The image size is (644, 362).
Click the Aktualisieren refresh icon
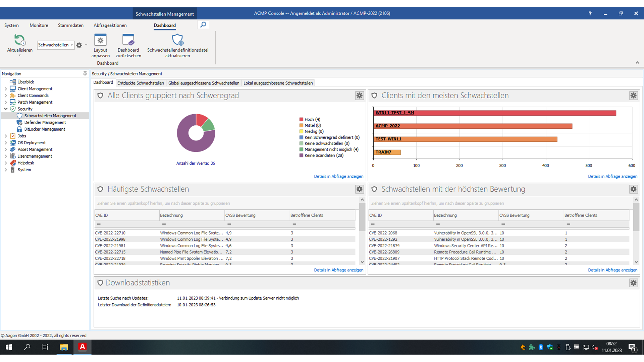[19, 41]
